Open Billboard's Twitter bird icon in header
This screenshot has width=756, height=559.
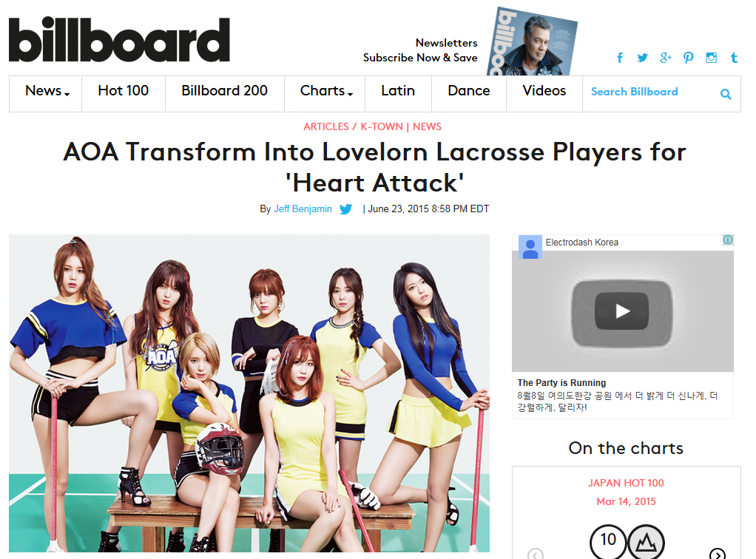[642, 58]
